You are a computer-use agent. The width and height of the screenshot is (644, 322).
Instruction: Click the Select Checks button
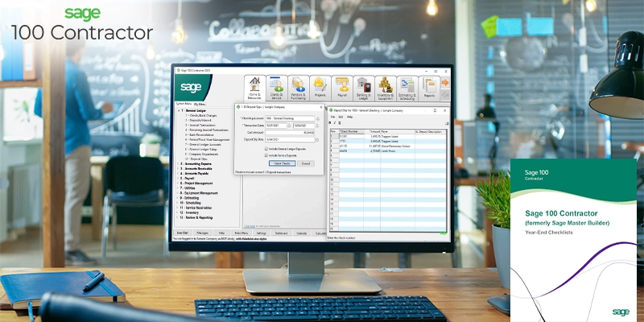pyautogui.click(x=283, y=163)
